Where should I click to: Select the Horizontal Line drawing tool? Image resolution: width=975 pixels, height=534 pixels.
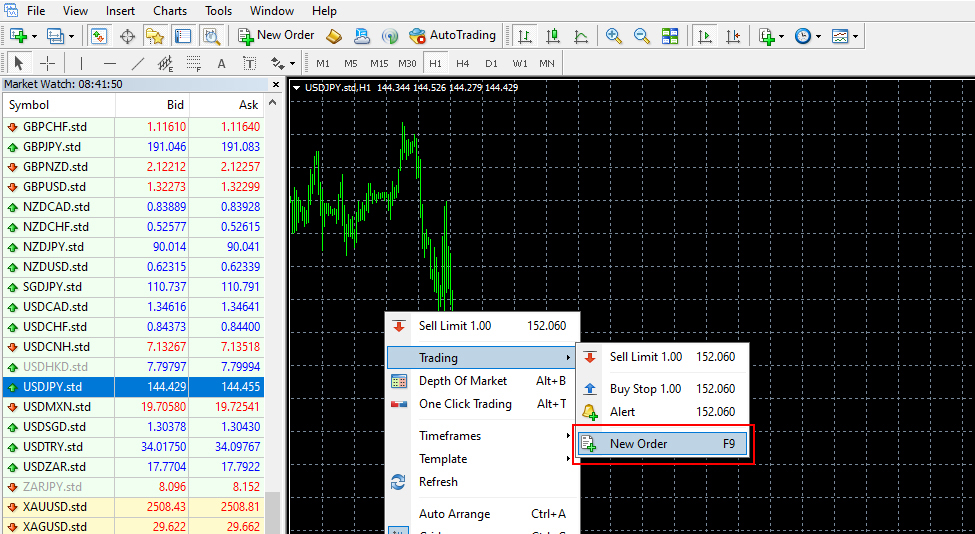tap(109, 63)
